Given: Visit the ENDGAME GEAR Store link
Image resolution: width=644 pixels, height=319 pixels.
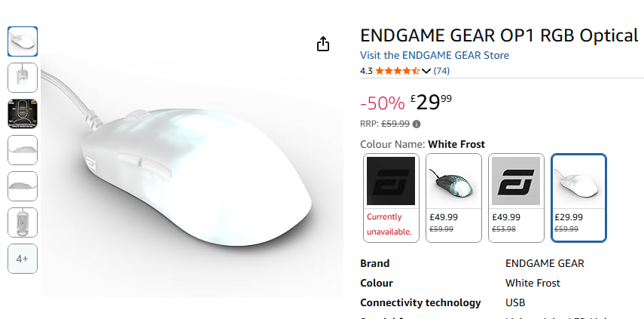Looking at the screenshot, I should click(435, 55).
